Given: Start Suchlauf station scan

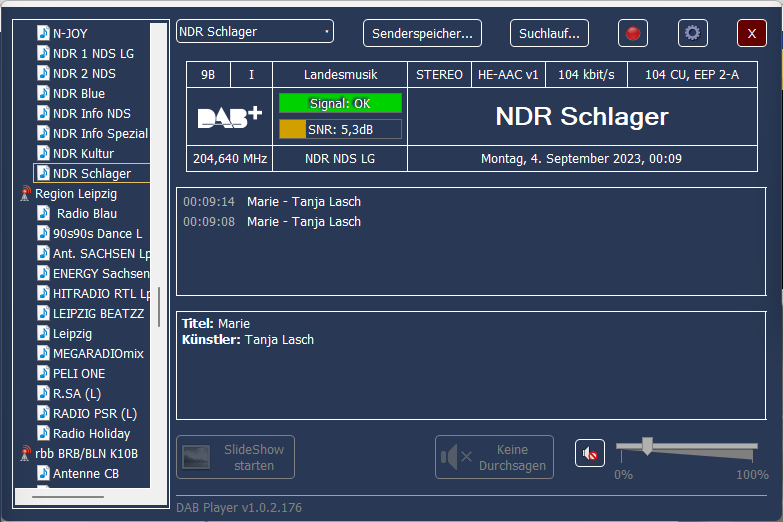Looking at the screenshot, I should pyautogui.click(x=549, y=33).
